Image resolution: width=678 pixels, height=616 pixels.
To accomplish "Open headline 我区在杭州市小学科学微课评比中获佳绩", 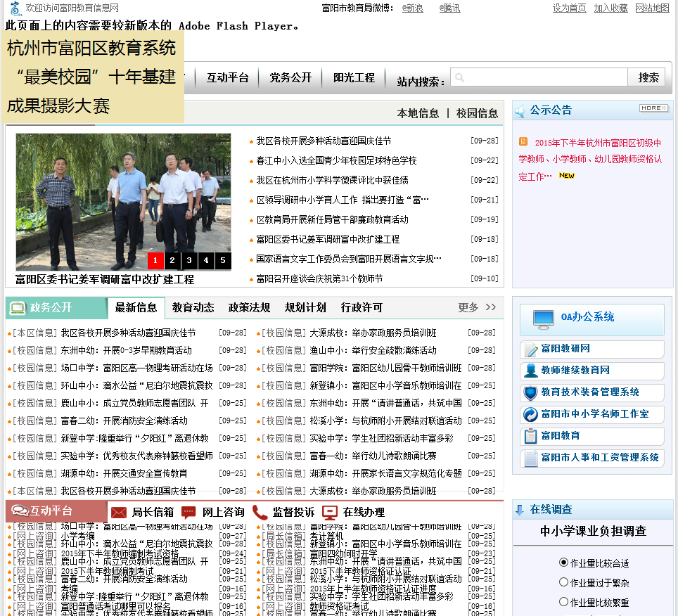I will pos(332,180).
